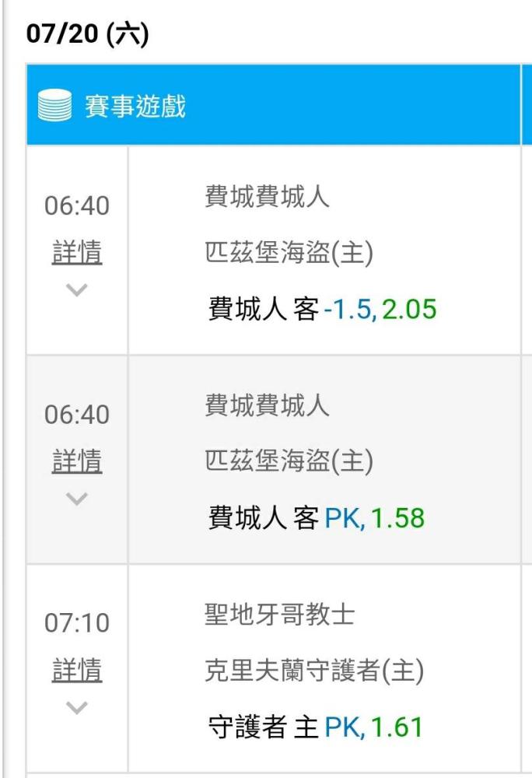Click the stacked coins icon in blue header
532x778 pixels.
pos(55,105)
